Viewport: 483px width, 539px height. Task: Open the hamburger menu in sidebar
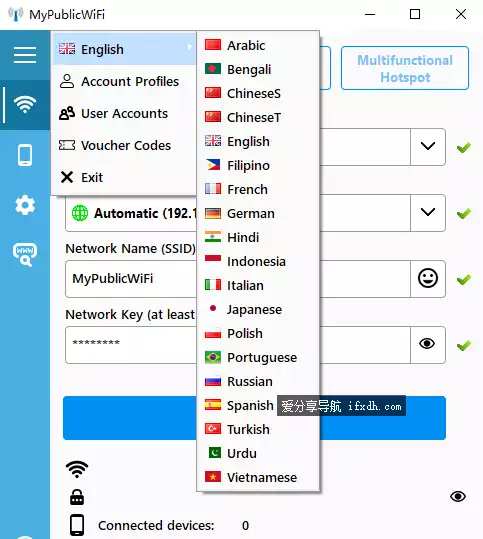25,55
